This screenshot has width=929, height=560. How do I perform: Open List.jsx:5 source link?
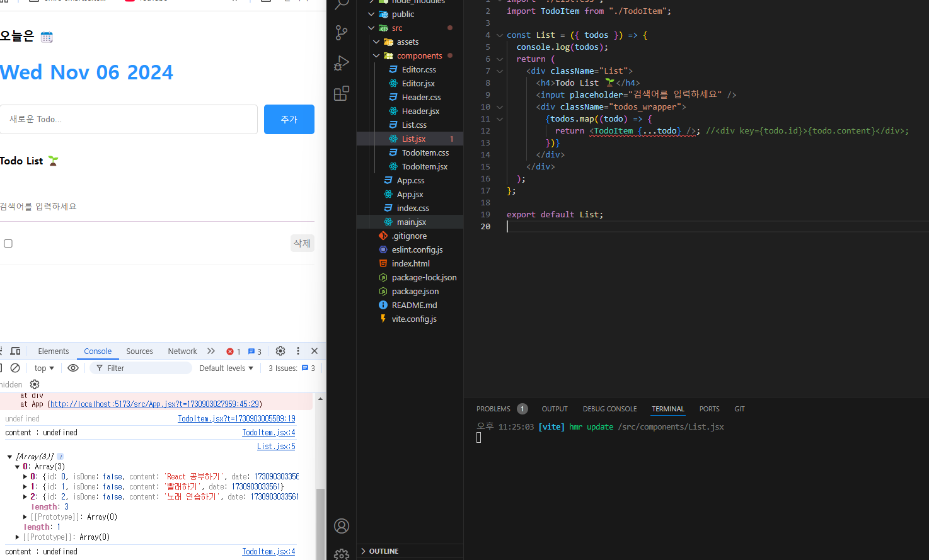(x=276, y=446)
